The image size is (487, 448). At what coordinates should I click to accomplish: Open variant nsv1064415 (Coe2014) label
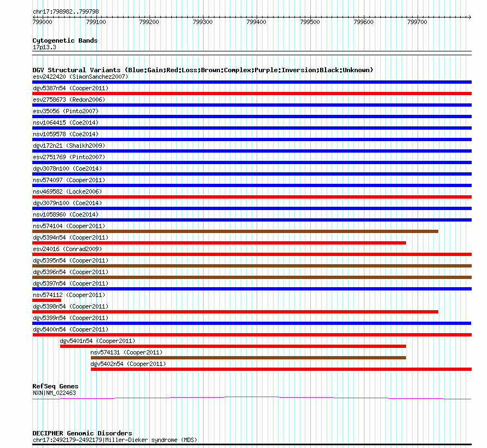(66, 123)
